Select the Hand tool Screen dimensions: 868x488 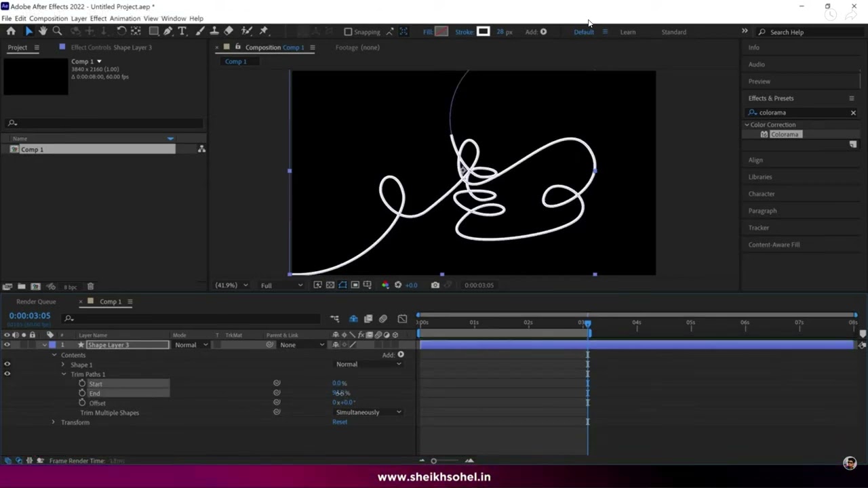43,31
